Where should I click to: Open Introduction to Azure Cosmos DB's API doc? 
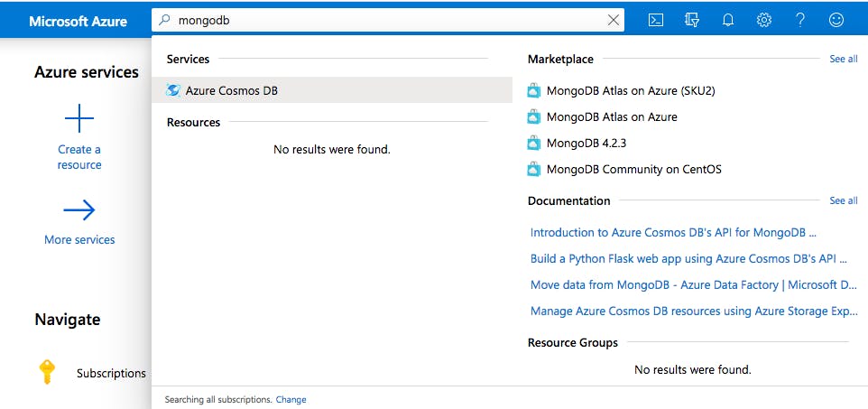pyautogui.click(x=673, y=232)
